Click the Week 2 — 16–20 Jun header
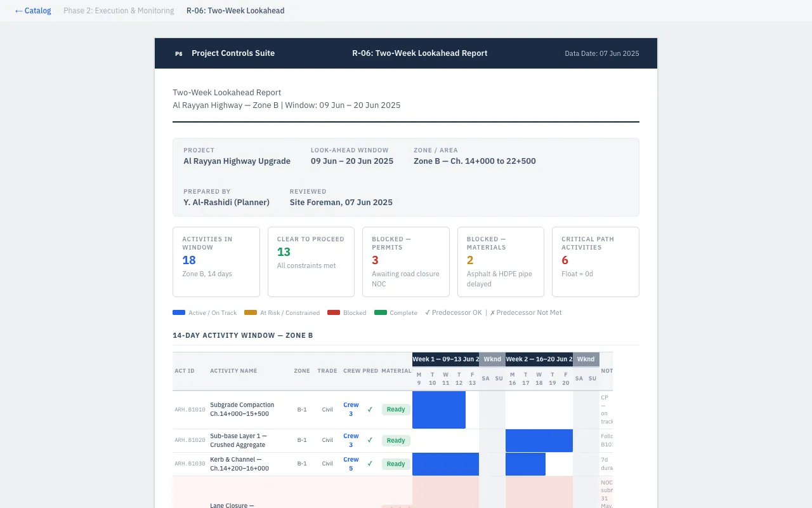The height and width of the screenshot is (508, 812). click(539, 359)
